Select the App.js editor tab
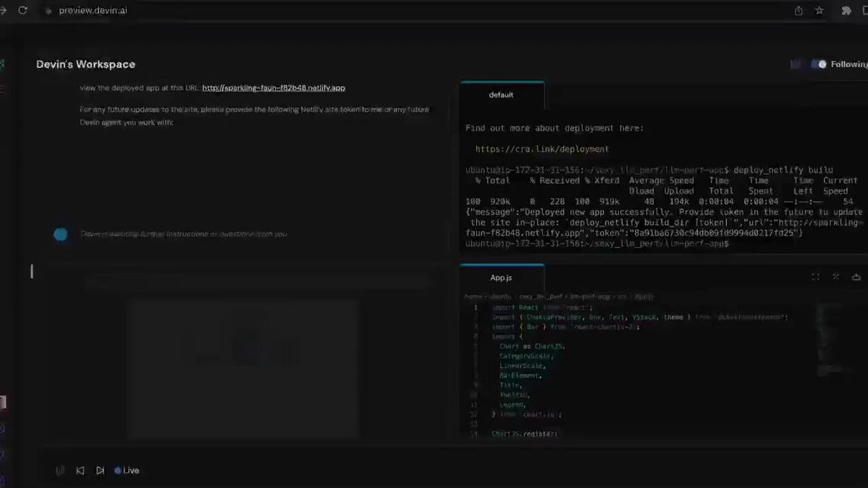Screen dimensions: 868x488 (501, 278)
